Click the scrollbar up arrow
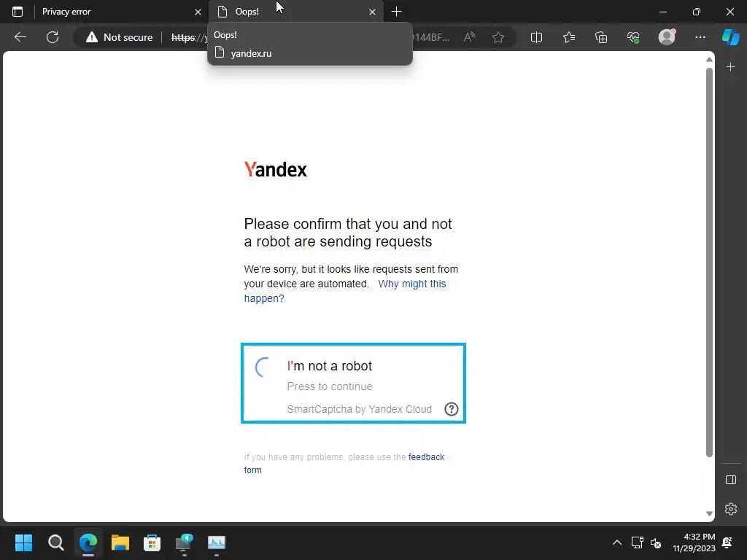 coord(709,60)
